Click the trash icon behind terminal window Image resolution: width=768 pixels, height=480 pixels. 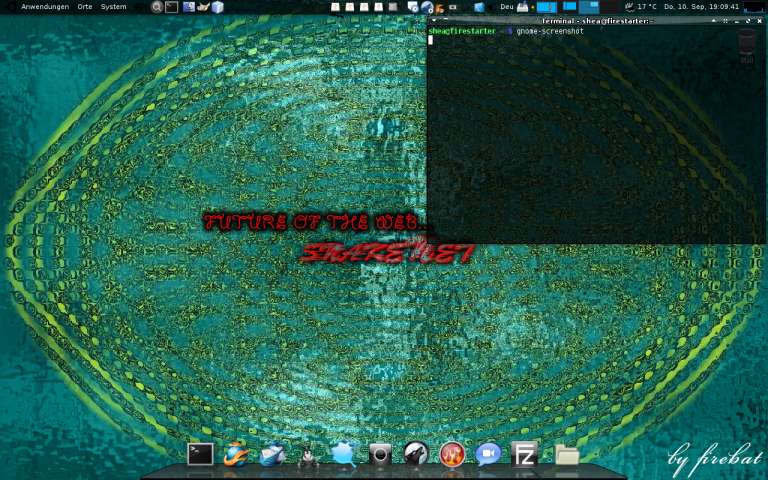(746, 46)
